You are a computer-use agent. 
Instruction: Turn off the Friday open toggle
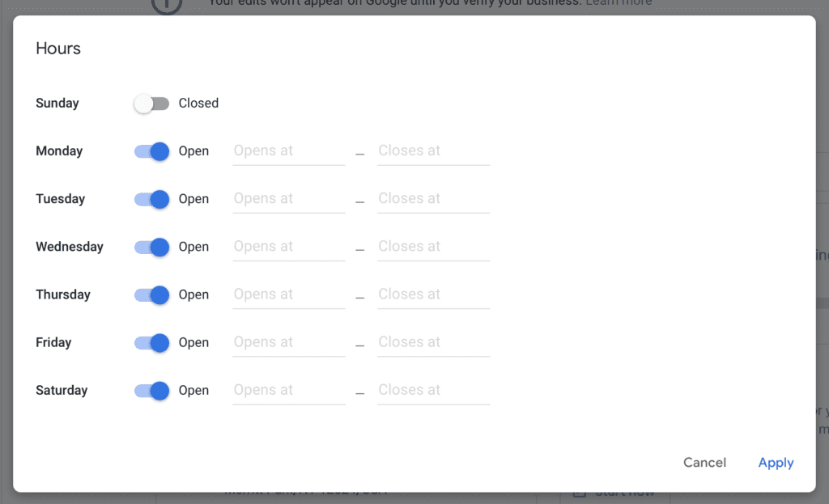coord(151,342)
